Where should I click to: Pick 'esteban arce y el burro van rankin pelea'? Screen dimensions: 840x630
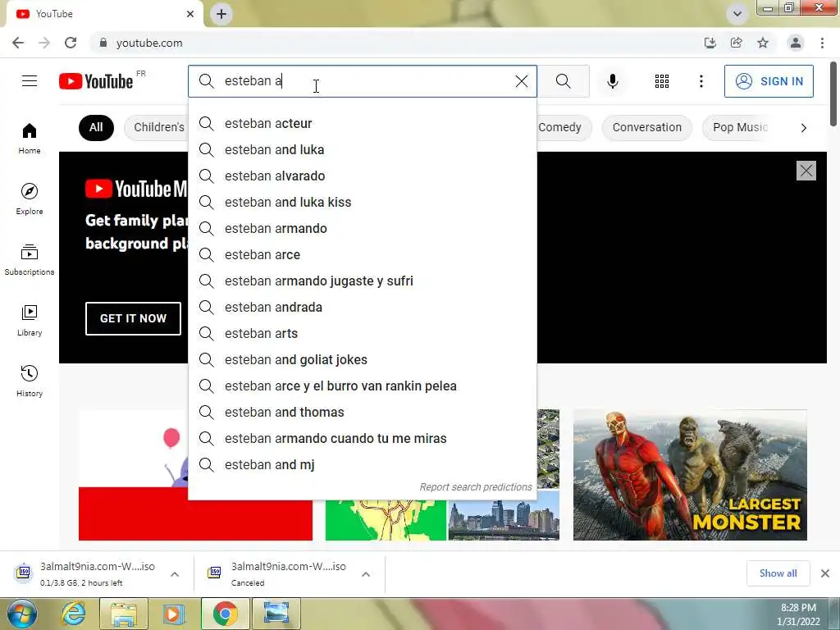(x=363, y=386)
